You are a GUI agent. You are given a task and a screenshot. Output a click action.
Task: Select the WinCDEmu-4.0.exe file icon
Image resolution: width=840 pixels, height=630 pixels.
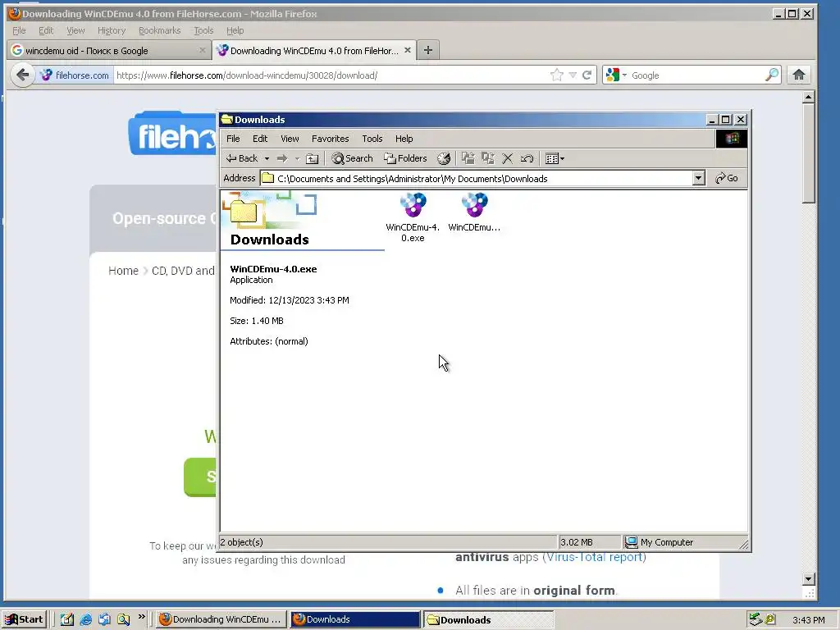(x=413, y=205)
